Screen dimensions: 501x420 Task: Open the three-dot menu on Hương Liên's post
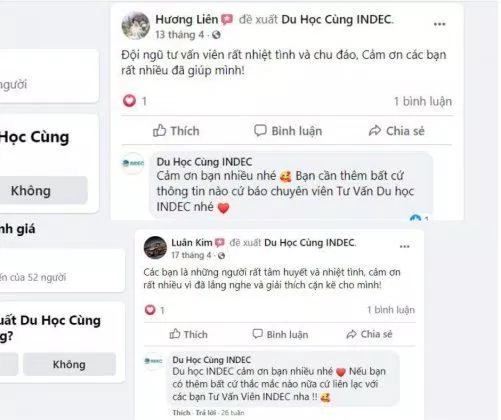439,24
